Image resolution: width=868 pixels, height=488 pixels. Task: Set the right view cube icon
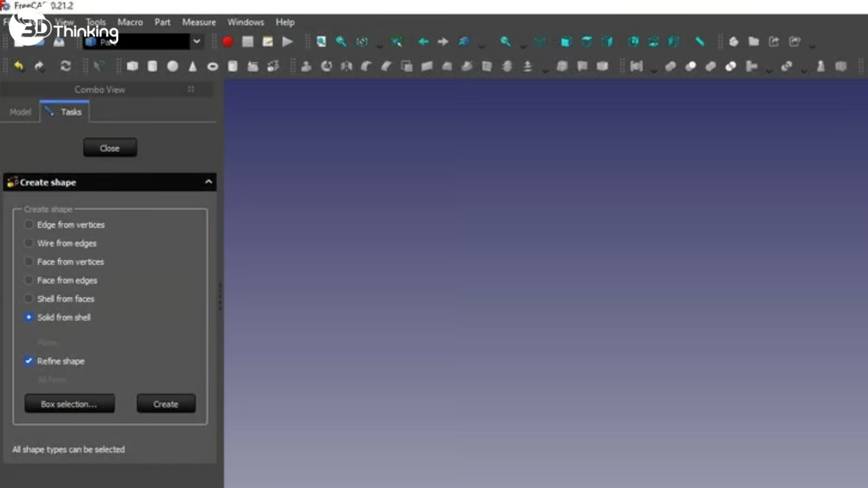pos(607,42)
